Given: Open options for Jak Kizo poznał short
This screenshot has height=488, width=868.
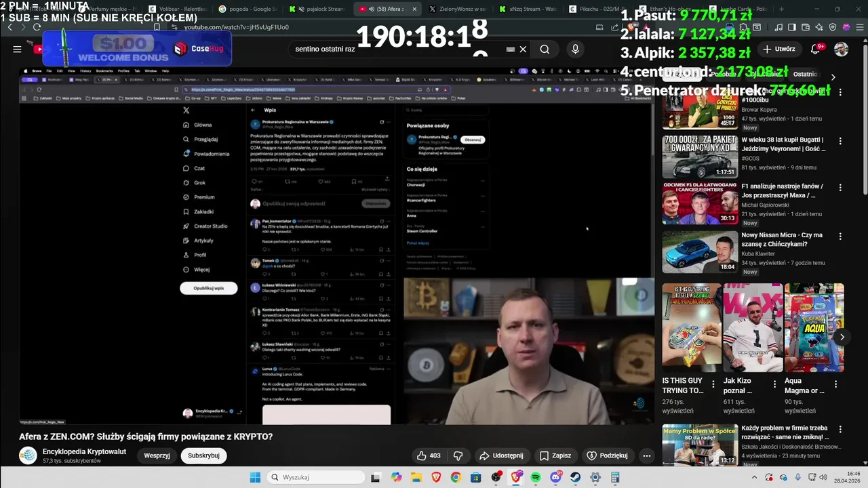Looking at the screenshot, I should [774, 384].
